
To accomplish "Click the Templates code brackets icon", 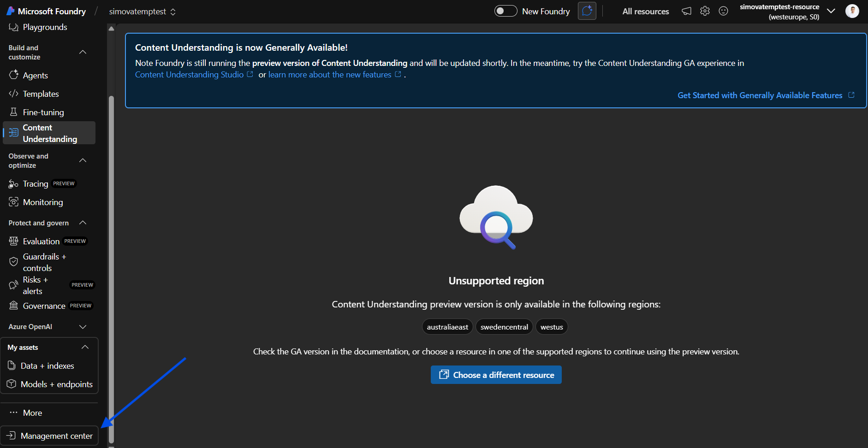I will point(13,94).
